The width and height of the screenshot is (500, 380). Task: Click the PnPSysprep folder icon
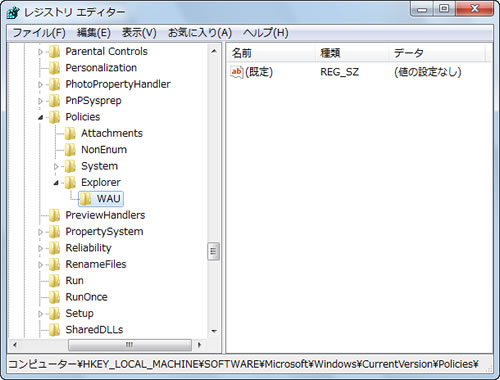pos(54,101)
